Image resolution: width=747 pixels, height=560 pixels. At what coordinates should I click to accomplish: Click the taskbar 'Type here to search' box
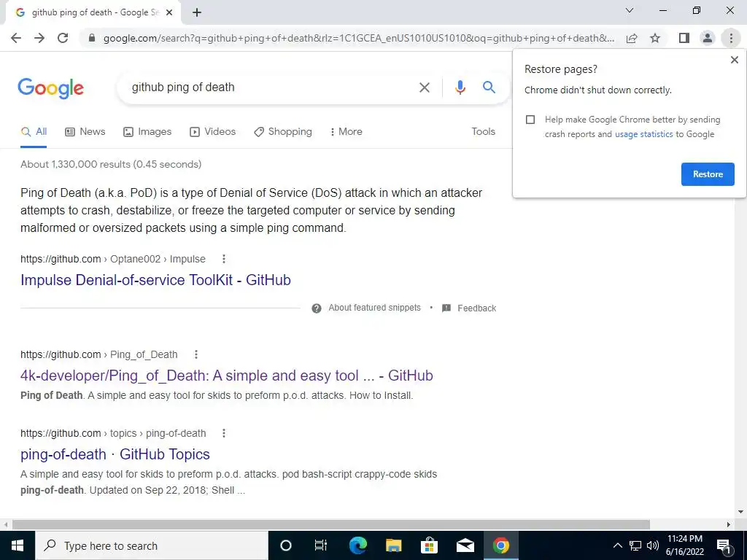coord(152,545)
